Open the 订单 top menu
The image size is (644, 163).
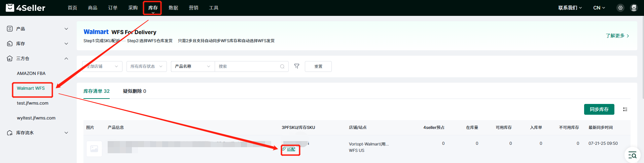113,8
